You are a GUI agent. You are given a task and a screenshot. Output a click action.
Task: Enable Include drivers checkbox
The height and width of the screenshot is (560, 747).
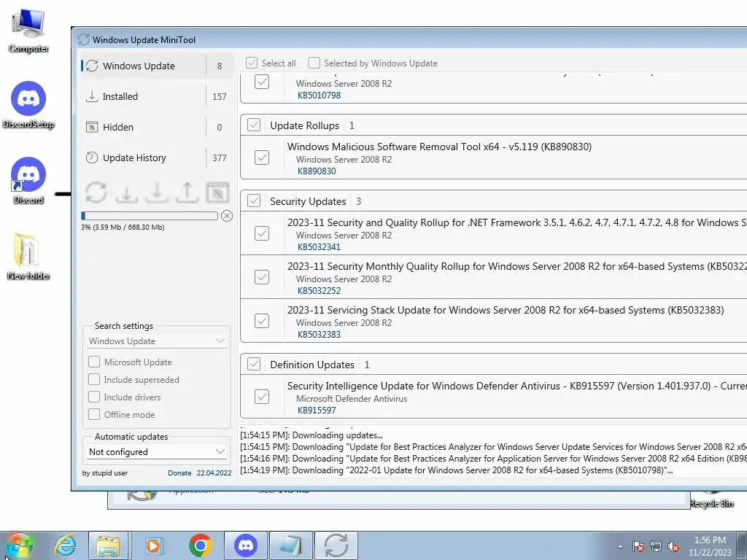(x=94, y=397)
